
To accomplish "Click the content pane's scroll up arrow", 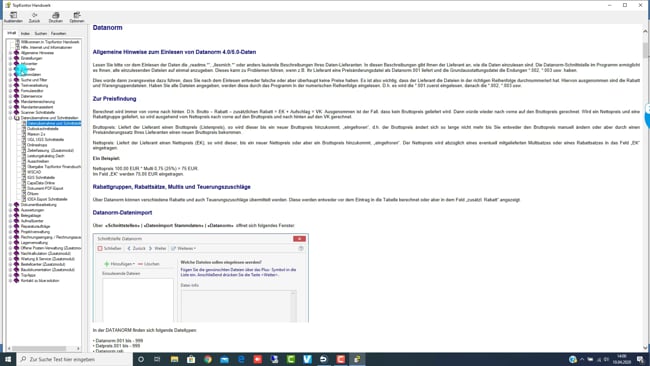I will pos(645,31).
